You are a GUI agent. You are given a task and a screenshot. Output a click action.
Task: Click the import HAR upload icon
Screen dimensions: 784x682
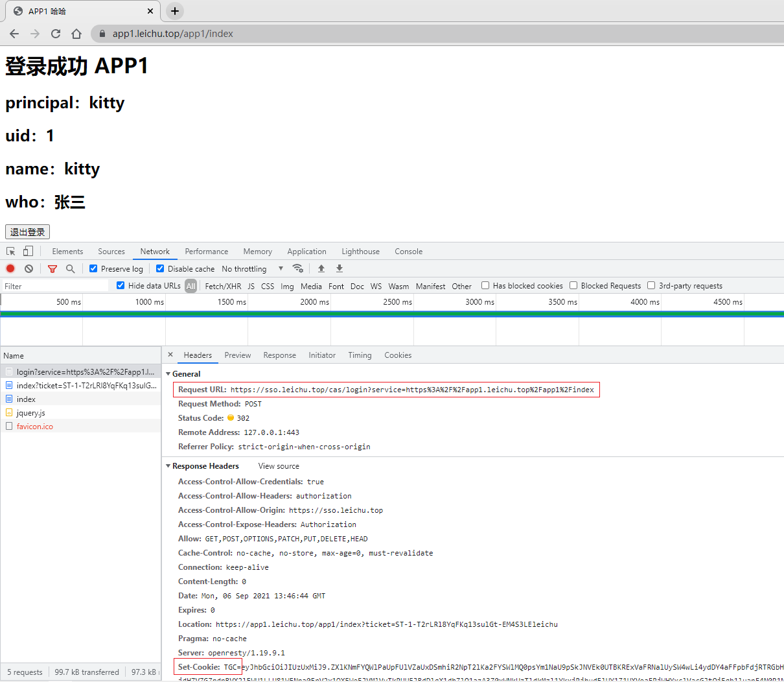pos(321,268)
